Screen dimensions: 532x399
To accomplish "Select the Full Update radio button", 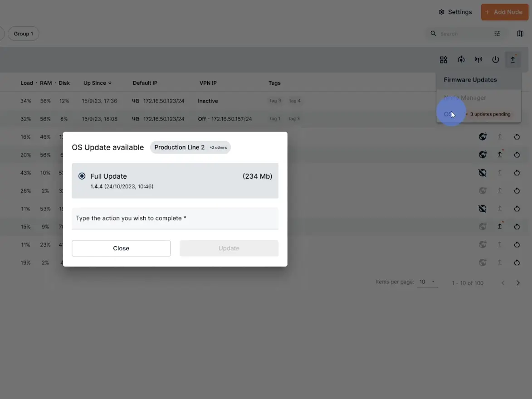I will 82,176.
